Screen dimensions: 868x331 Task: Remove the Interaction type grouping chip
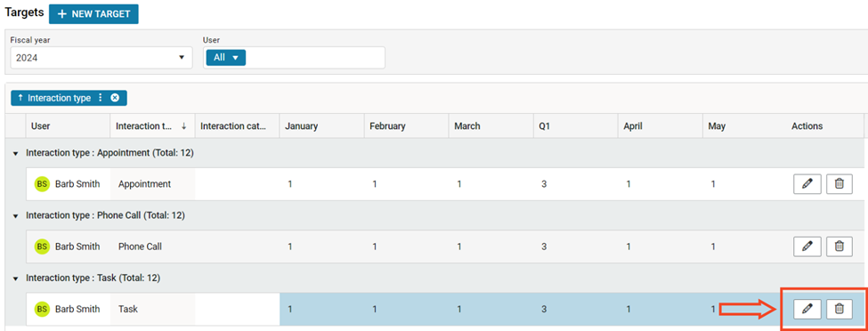point(115,98)
